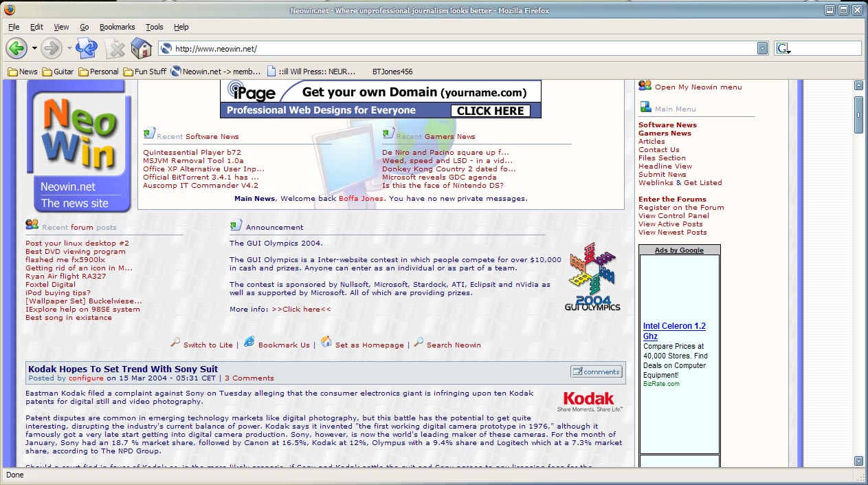Open the Forward history dropdown arrow
868x485 pixels.
[x=69, y=48]
